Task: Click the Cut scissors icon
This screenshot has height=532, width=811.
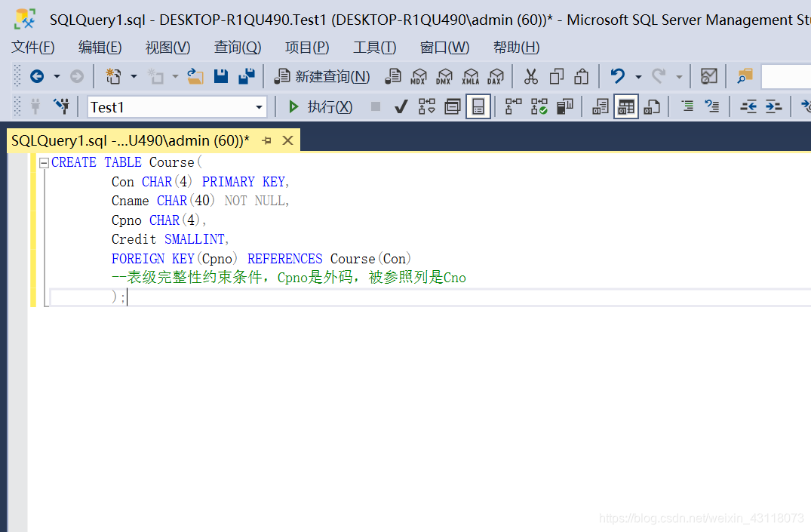Action: [x=530, y=76]
